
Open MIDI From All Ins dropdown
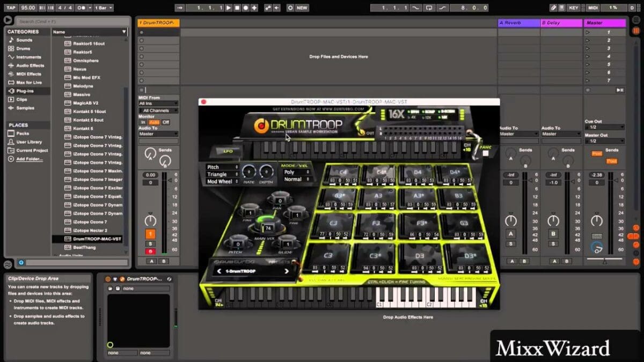click(x=158, y=104)
